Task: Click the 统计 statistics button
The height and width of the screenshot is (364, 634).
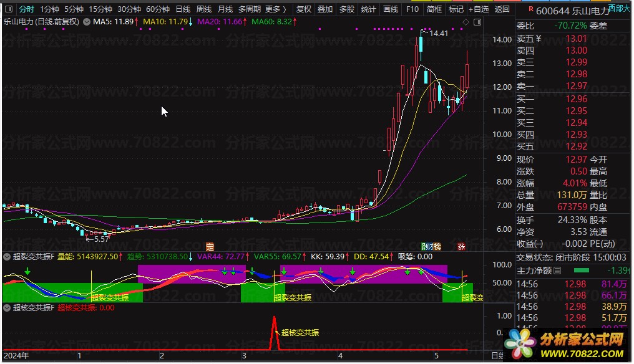Action: pos(368,9)
